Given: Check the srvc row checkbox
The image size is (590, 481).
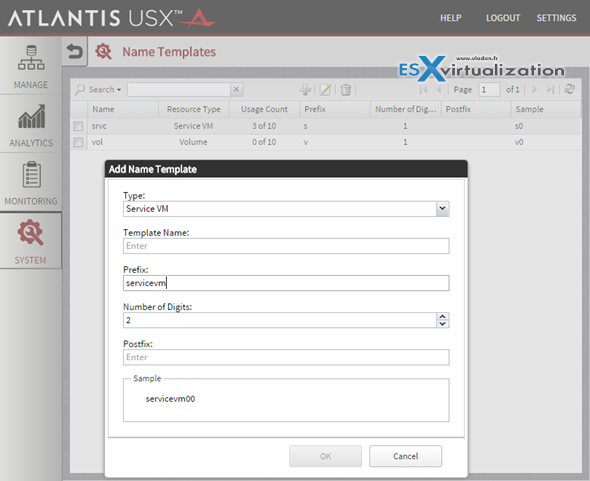Looking at the screenshot, I should [78, 126].
